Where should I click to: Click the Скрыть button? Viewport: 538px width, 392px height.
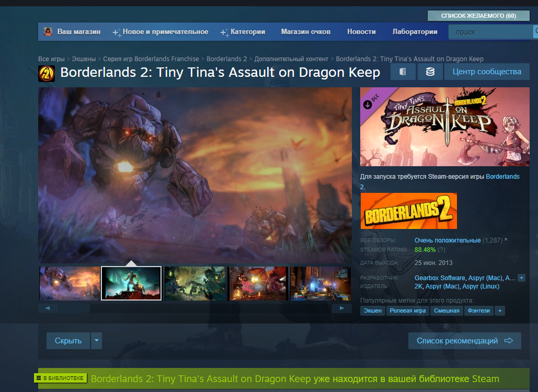pos(68,341)
